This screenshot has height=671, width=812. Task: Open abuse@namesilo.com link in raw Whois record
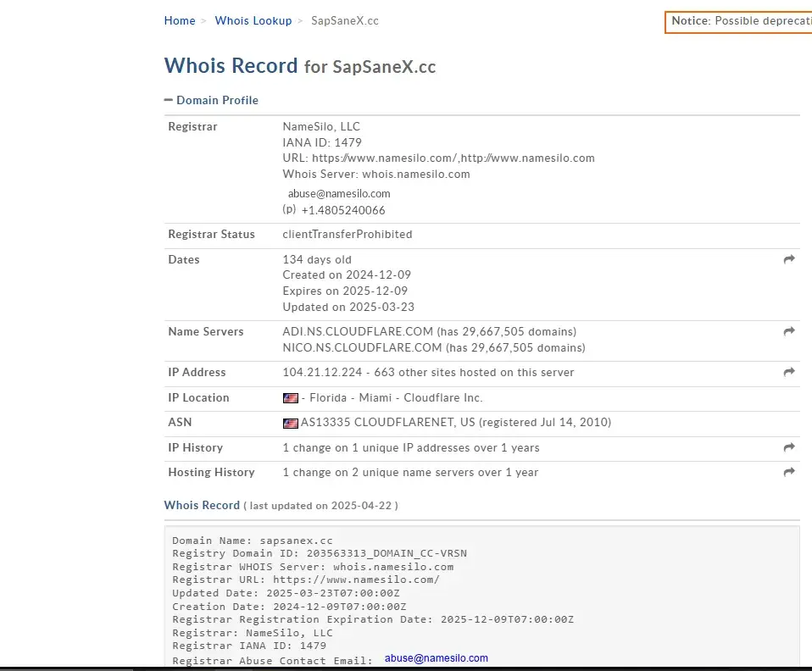[x=436, y=658]
